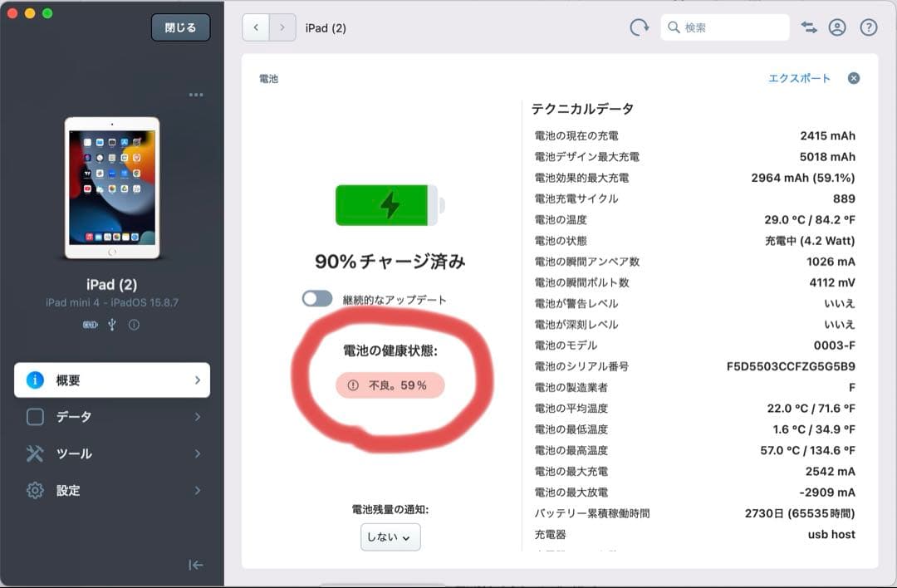Click the exclamation icon in health badge

[353, 385]
